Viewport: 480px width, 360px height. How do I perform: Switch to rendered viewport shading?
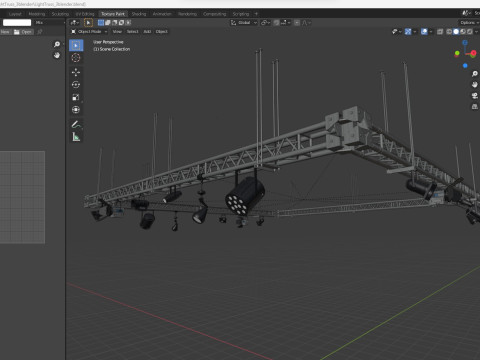469,32
